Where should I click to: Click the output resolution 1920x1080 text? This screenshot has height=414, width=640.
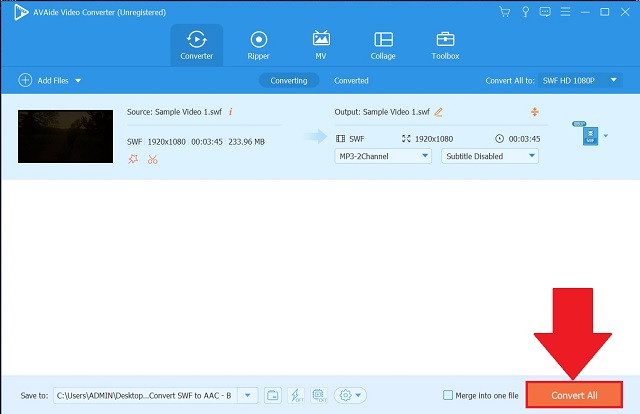click(434, 139)
